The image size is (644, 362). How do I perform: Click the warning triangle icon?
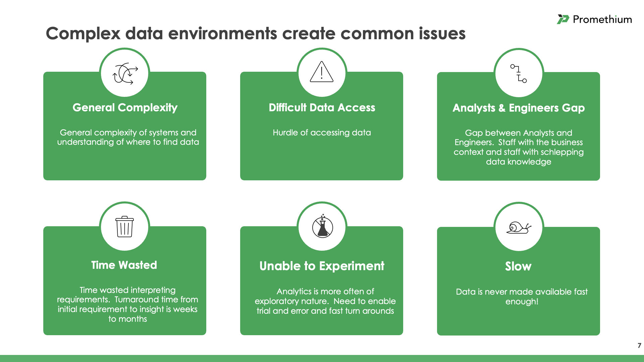click(x=322, y=72)
